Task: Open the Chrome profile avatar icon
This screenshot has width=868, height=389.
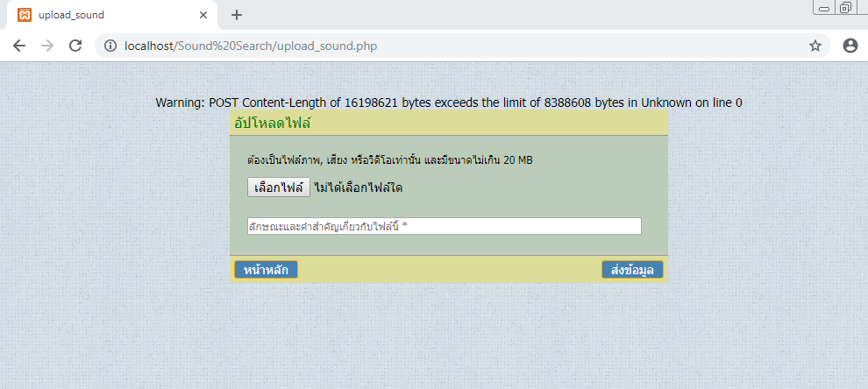Action: coord(850,46)
